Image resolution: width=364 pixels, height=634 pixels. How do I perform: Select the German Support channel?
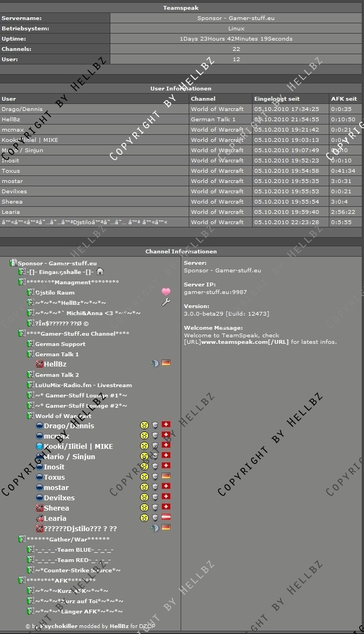60,344
